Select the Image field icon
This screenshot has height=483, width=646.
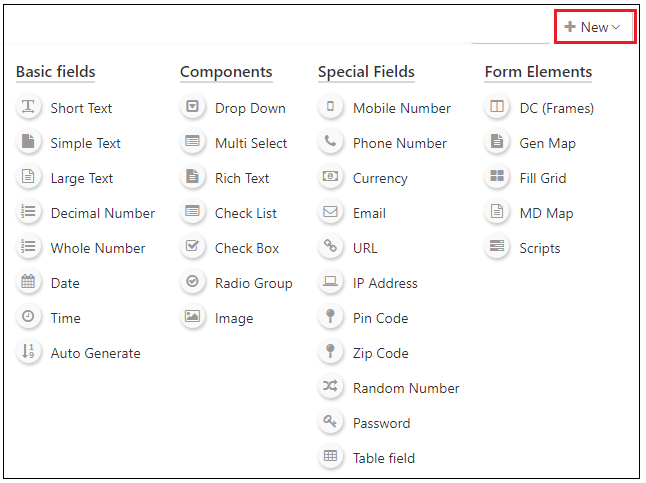(x=193, y=318)
